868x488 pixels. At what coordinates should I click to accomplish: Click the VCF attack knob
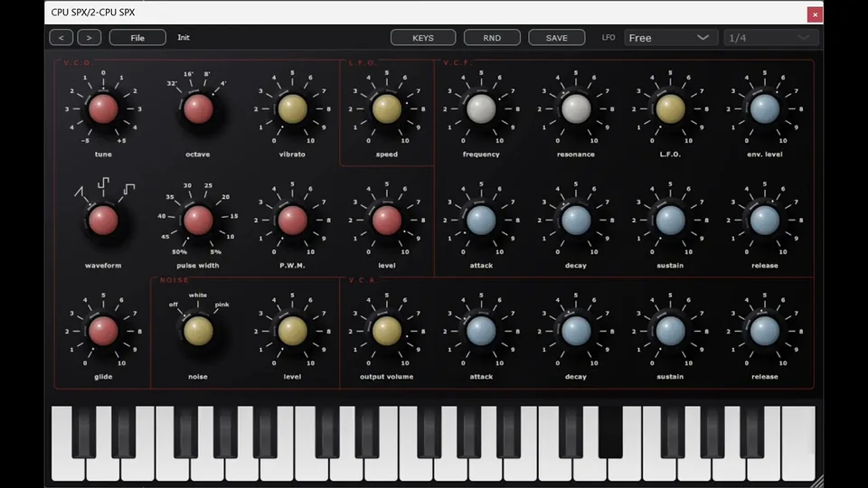(481, 220)
